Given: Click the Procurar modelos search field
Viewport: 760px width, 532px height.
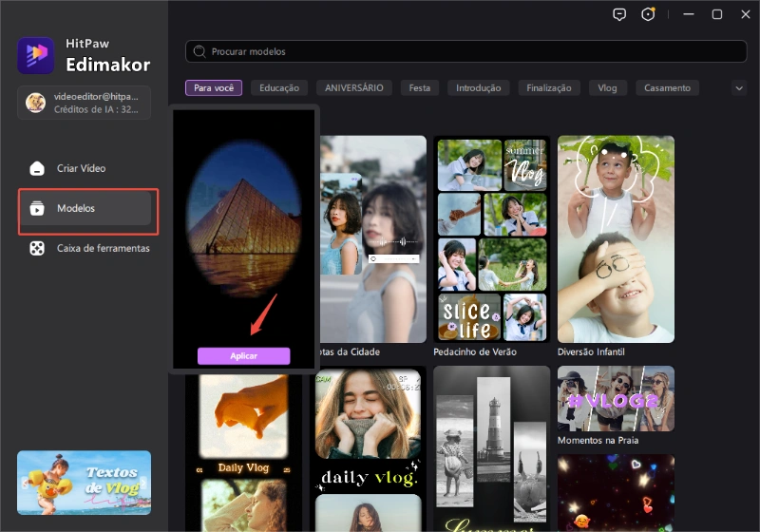Looking at the screenshot, I should pyautogui.click(x=465, y=51).
